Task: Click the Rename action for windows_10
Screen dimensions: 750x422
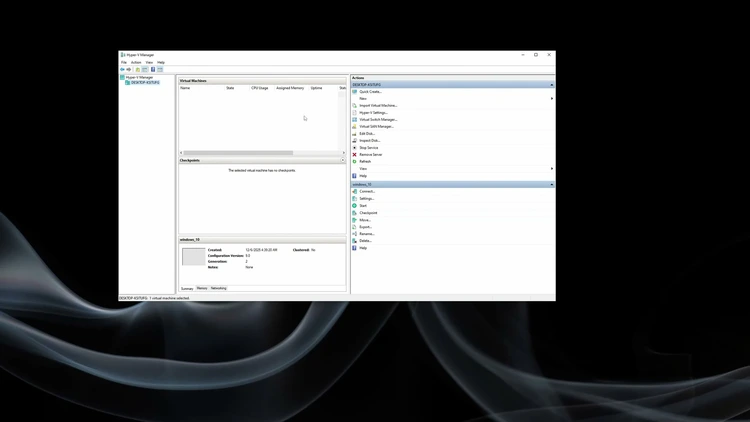Action: click(366, 234)
